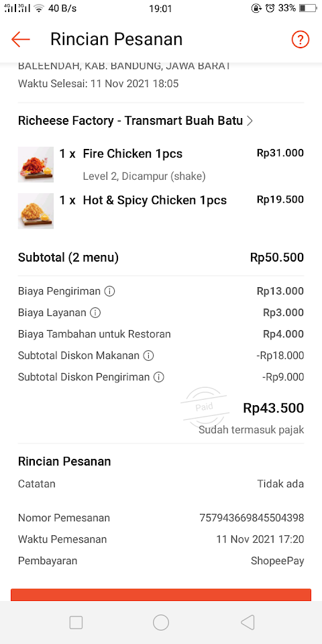Tap Android recent apps square button
The height and width of the screenshot is (644, 322).
tap(76, 623)
